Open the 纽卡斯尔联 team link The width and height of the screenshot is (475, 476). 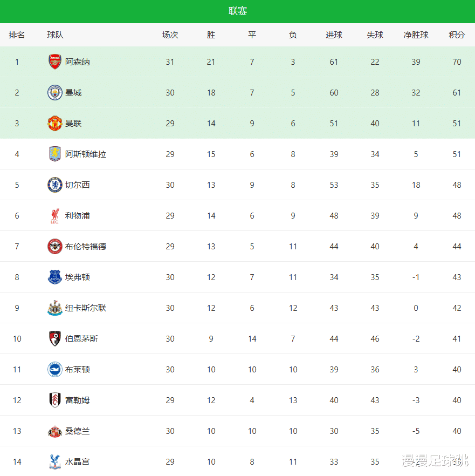(86, 308)
